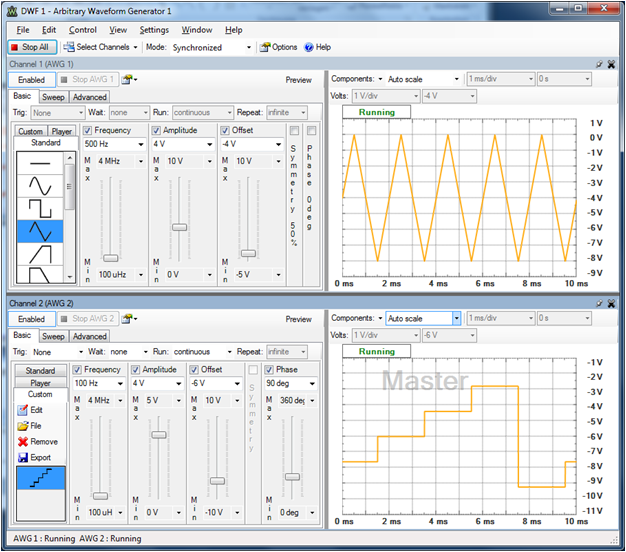Pick the DC flat-line waveform in Channel 1

coord(40,164)
